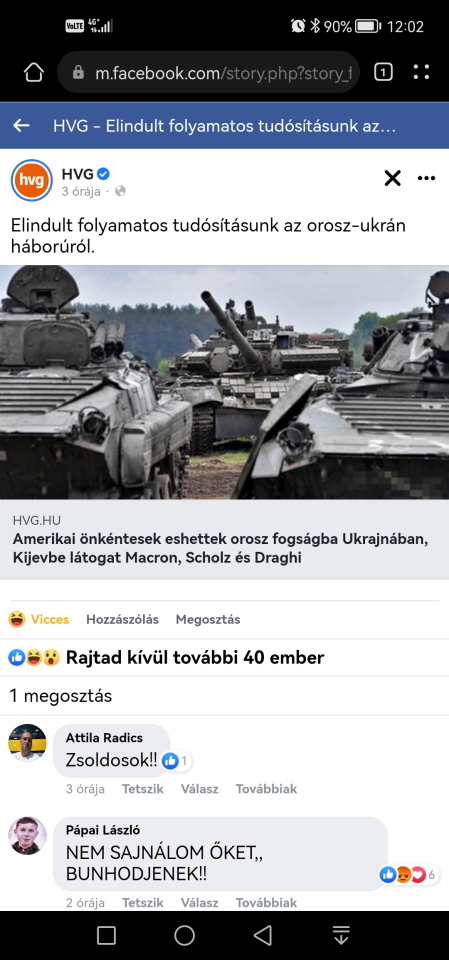449x960 pixels.
Task: Toggle the Vicces reaction on the post
Action: 39,619
